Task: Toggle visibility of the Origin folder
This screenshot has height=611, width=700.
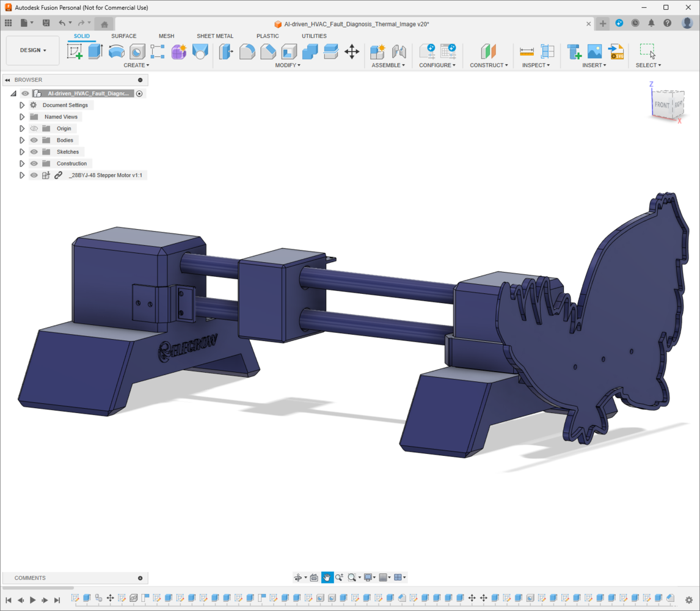Action: 34,129
